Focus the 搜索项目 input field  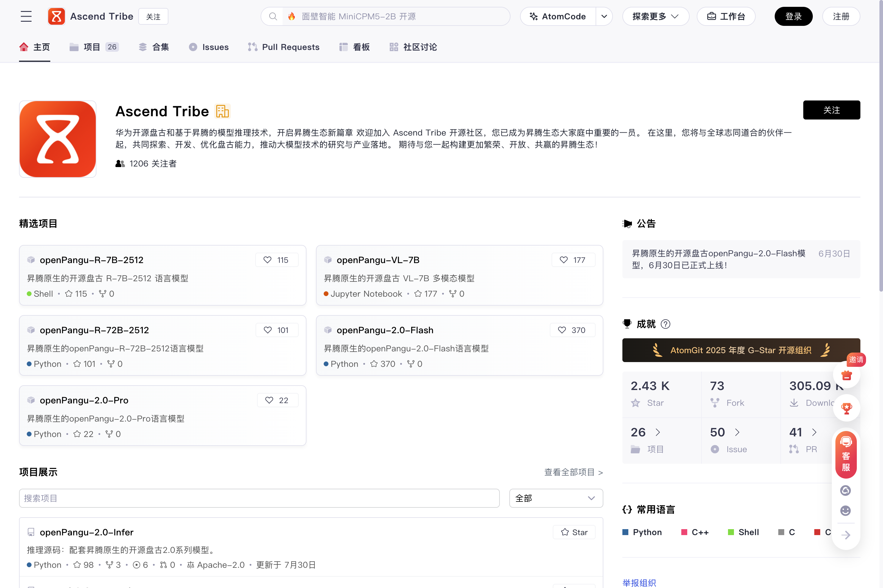259,499
